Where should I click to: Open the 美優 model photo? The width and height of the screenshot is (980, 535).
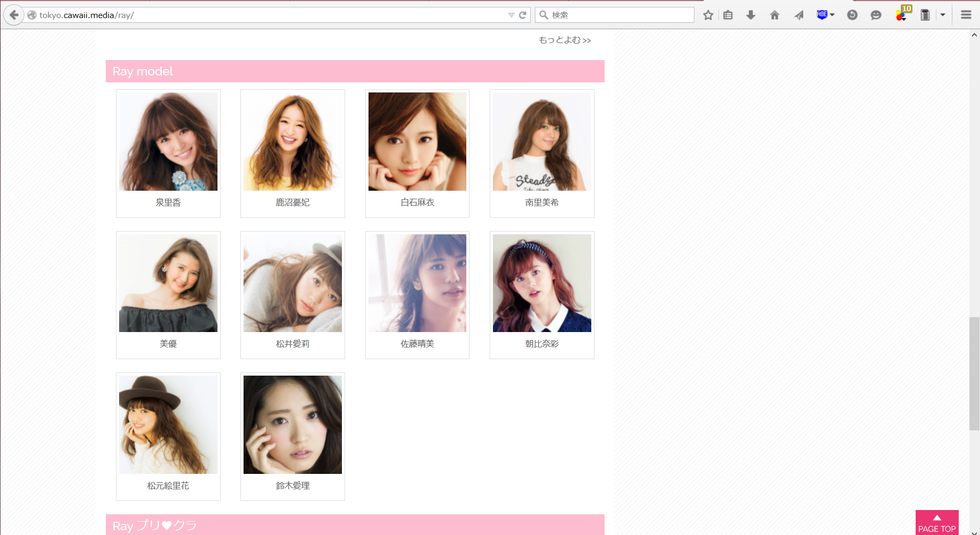tap(168, 283)
